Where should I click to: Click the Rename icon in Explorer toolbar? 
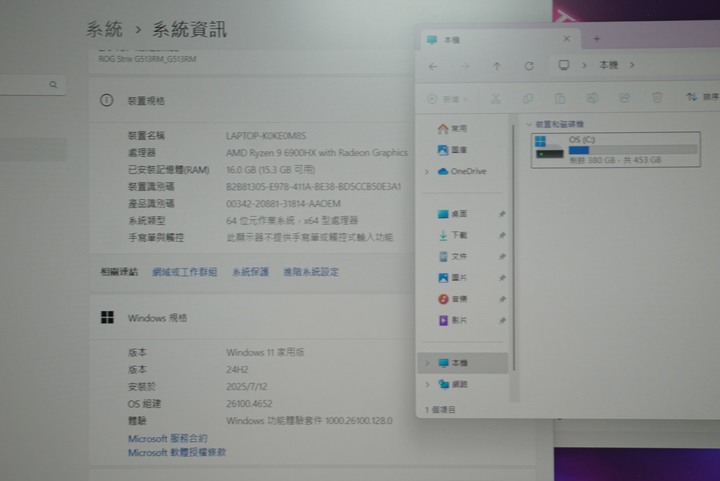(x=592, y=98)
